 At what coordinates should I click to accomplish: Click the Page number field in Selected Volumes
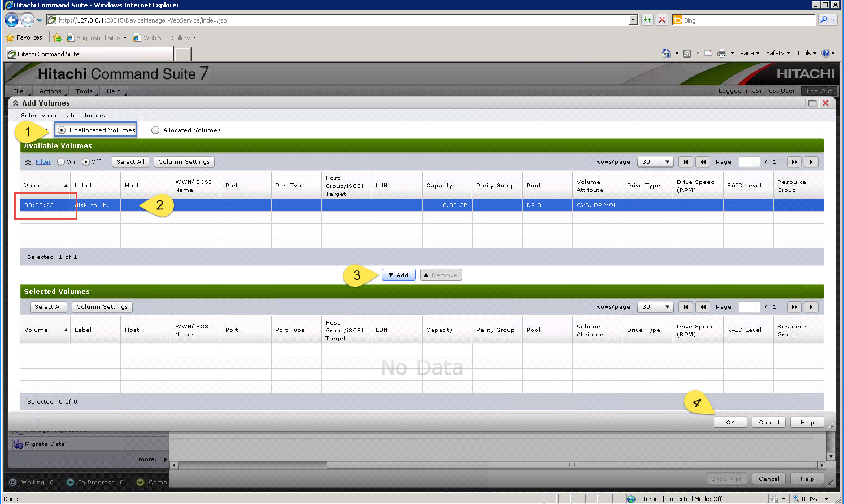749,306
